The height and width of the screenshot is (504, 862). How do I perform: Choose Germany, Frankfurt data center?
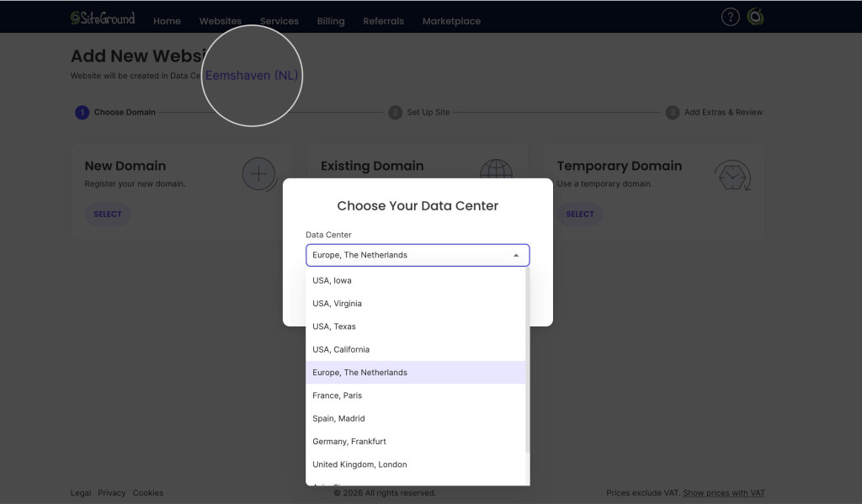(x=416, y=442)
